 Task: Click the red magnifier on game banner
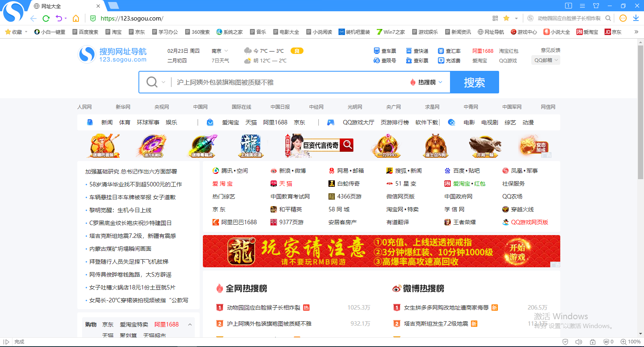pyautogui.click(x=347, y=145)
